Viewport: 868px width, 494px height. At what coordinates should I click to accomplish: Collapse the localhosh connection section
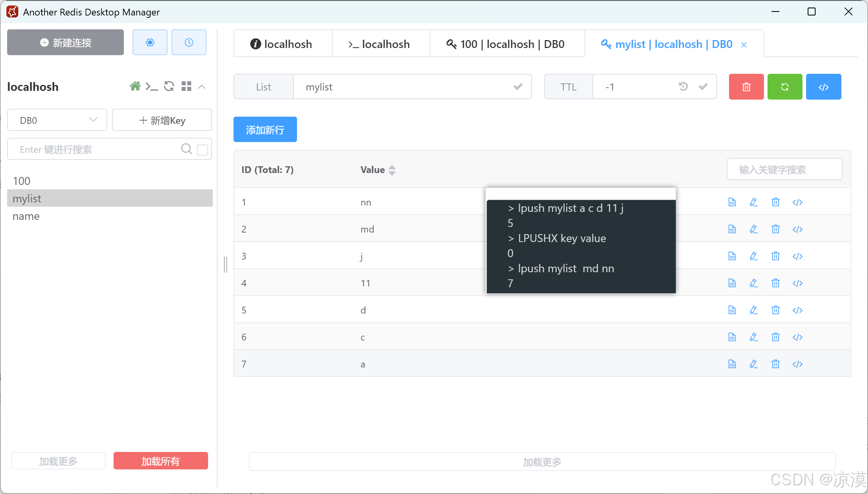202,86
